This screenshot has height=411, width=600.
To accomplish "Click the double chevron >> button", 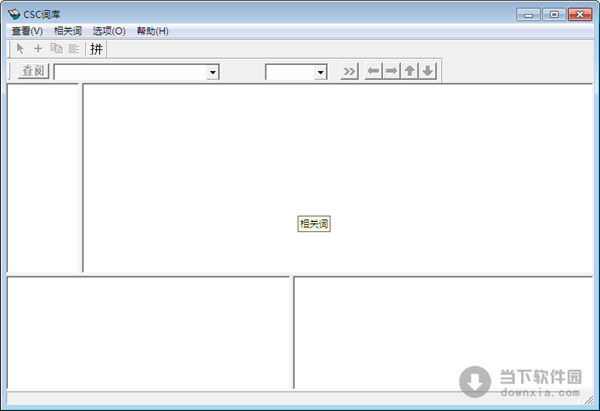I will [349, 71].
